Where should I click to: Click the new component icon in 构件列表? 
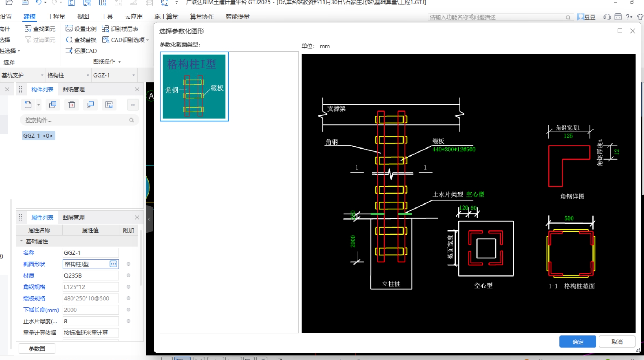tap(28, 105)
